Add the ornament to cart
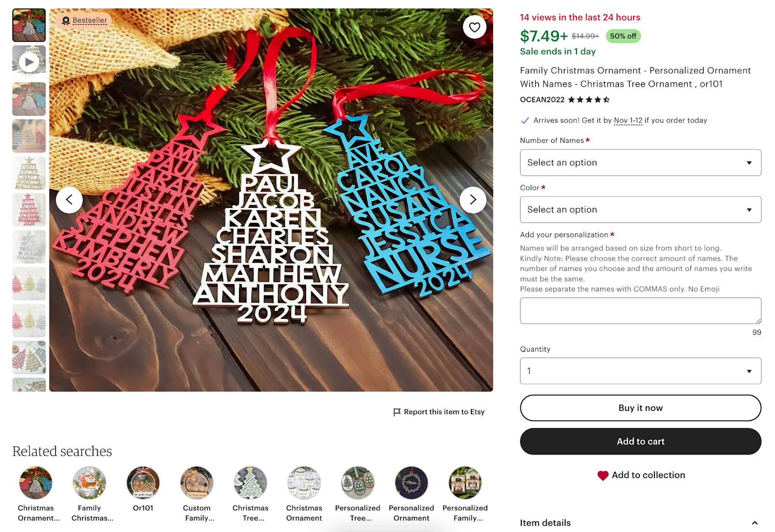 [x=640, y=441]
